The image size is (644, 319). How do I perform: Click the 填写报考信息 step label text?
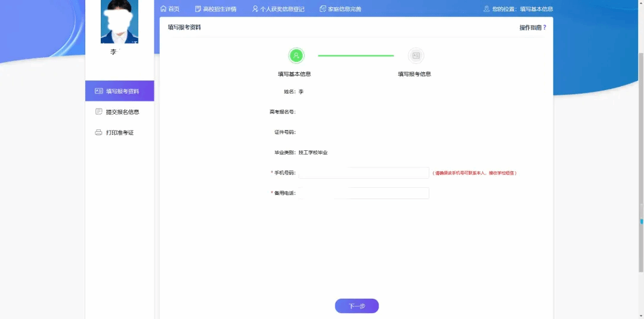(x=414, y=74)
